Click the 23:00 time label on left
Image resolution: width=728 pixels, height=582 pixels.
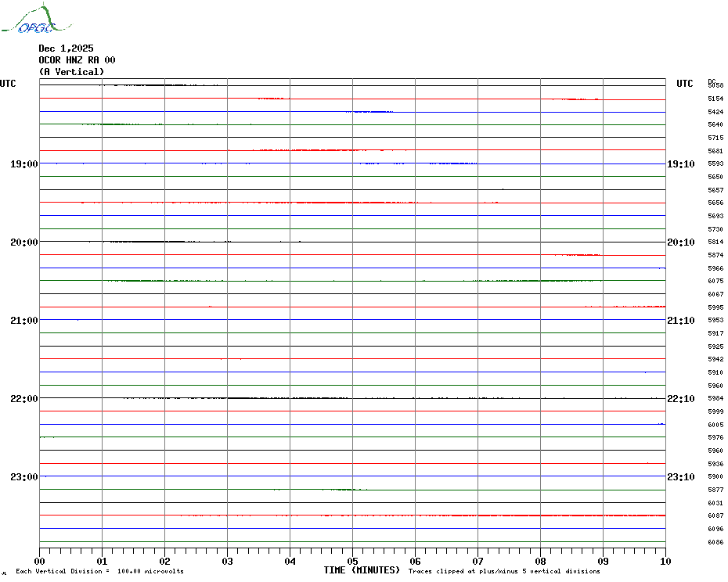[x=23, y=477]
